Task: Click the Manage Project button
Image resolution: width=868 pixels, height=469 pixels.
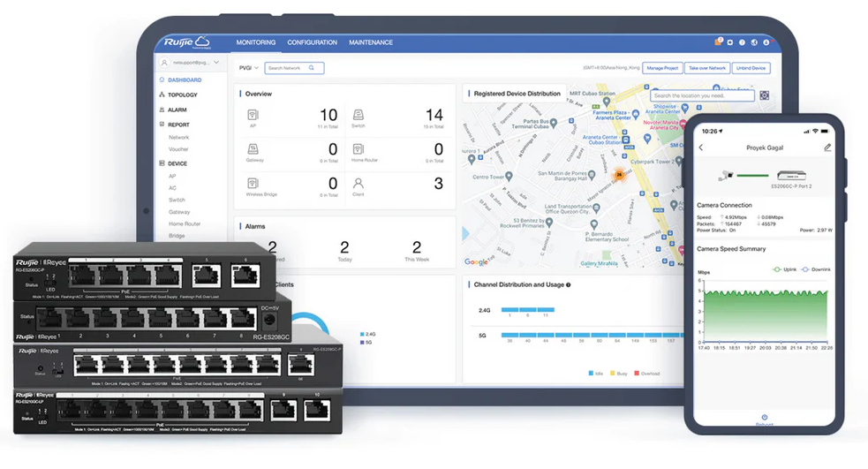Action: [661, 68]
